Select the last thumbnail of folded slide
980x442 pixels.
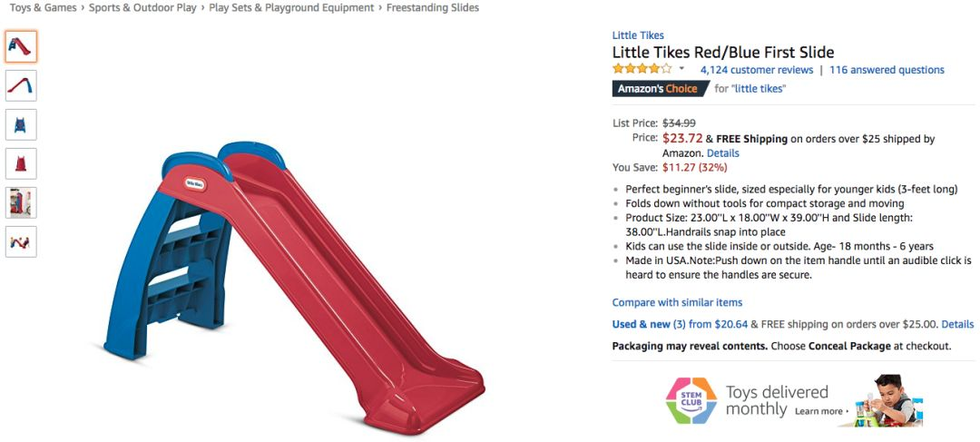tap(21, 241)
